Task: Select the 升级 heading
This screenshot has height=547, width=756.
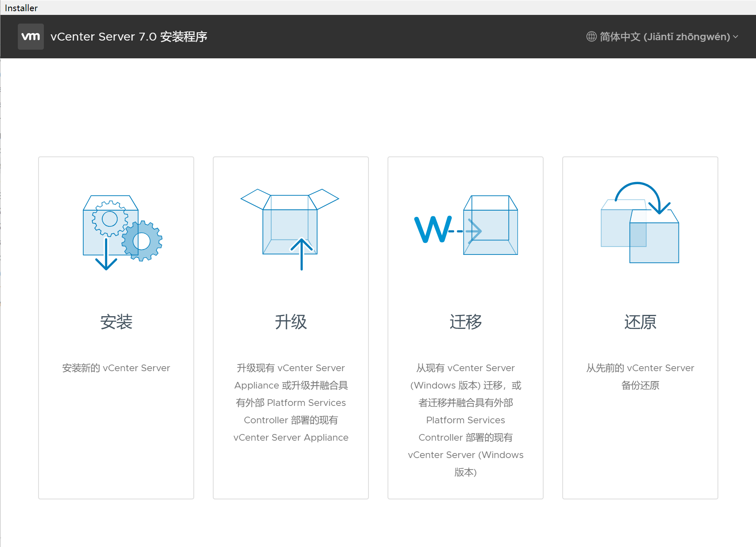Action: pyautogui.click(x=291, y=321)
